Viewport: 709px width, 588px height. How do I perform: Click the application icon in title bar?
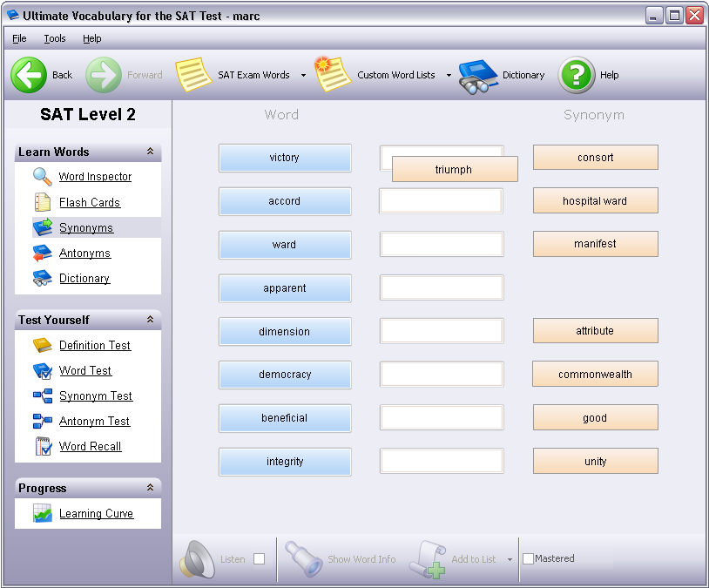click(13, 16)
